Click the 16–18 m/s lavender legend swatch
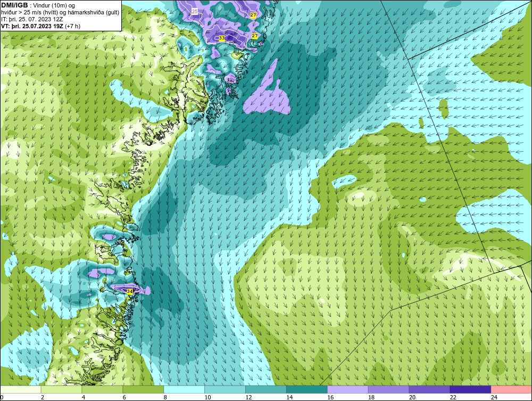 [348, 389]
